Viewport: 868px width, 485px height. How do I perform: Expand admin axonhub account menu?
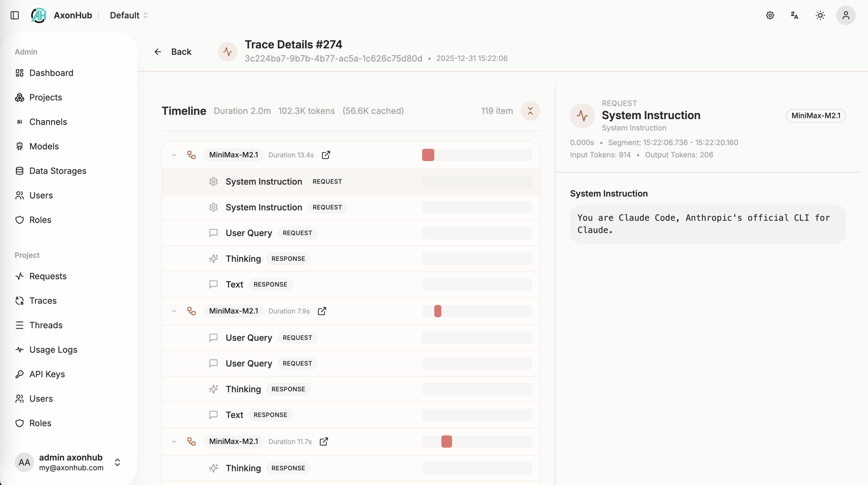117,462
